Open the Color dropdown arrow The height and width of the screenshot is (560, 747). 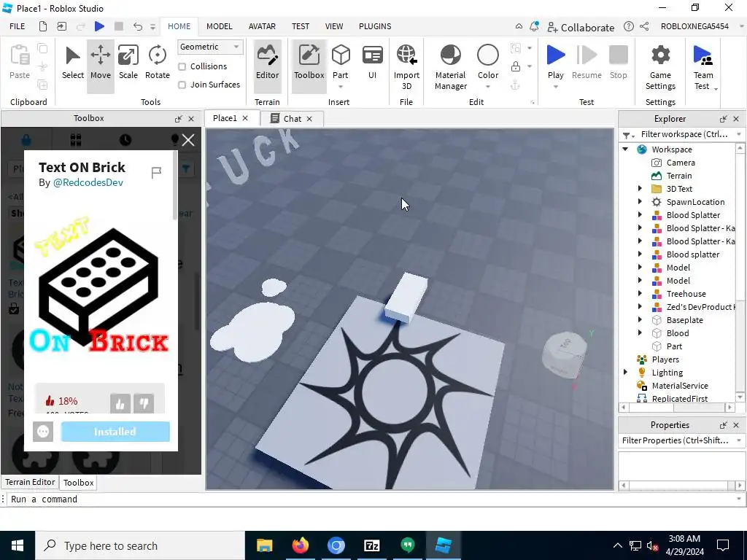click(488, 87)
